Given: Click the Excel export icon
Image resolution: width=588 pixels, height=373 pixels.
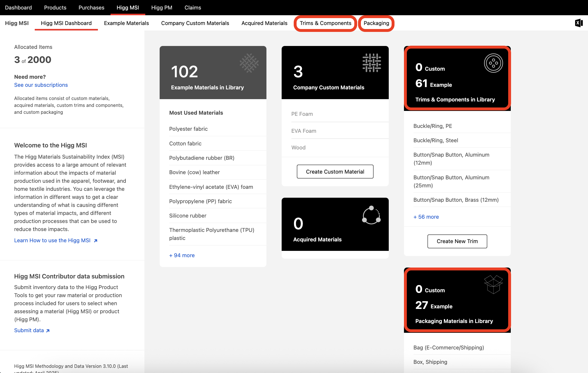Looking at the screenshot, I should (579, 23).
